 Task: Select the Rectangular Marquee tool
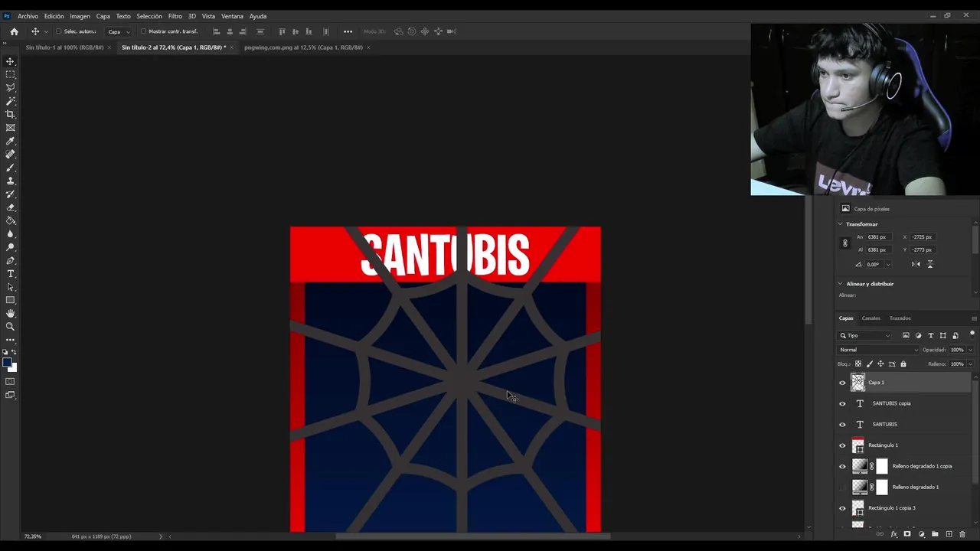(10, 74)
